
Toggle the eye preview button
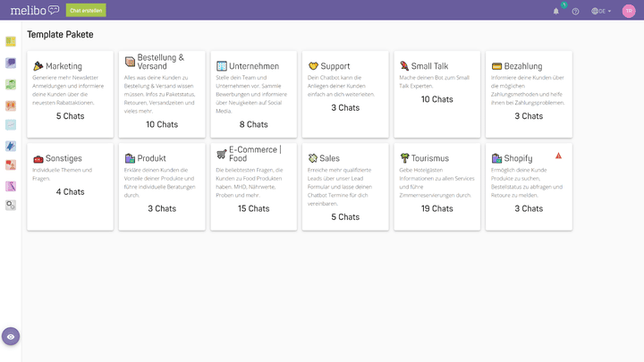click(11, 336)
